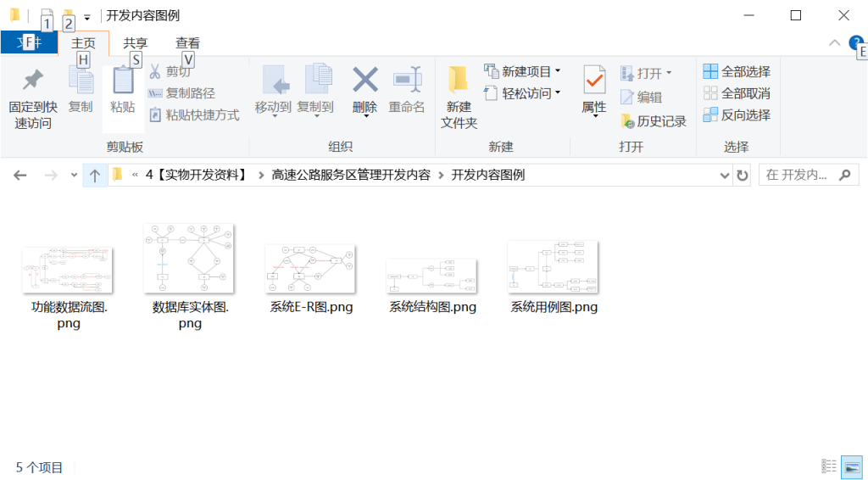Click the Cut (剪切) scissors button
This screenshot has height=480, width=868.
click(170, 71)
